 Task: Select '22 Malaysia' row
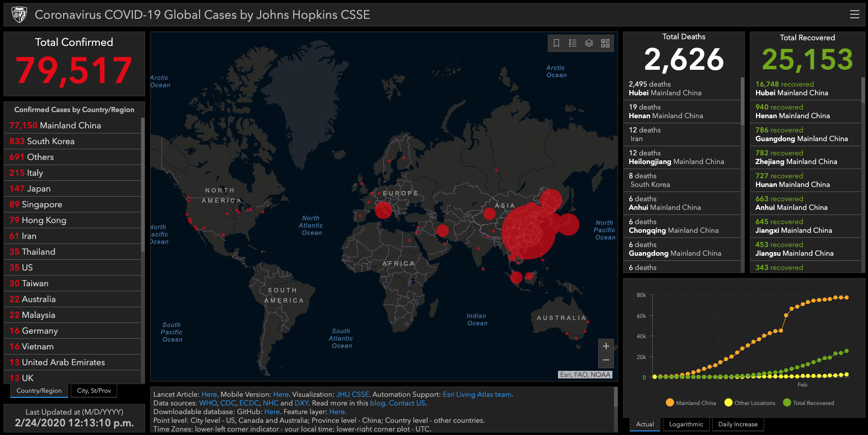(x=72, y=315)
